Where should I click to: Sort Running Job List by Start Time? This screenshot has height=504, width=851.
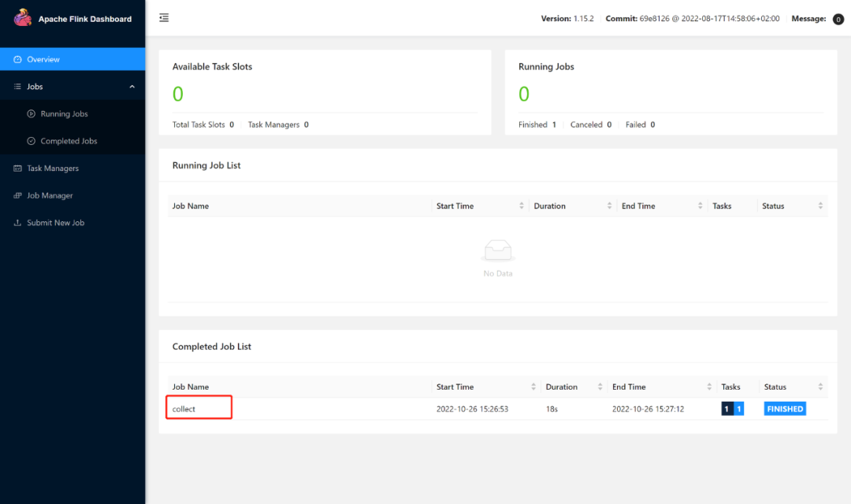click(522, 206)
